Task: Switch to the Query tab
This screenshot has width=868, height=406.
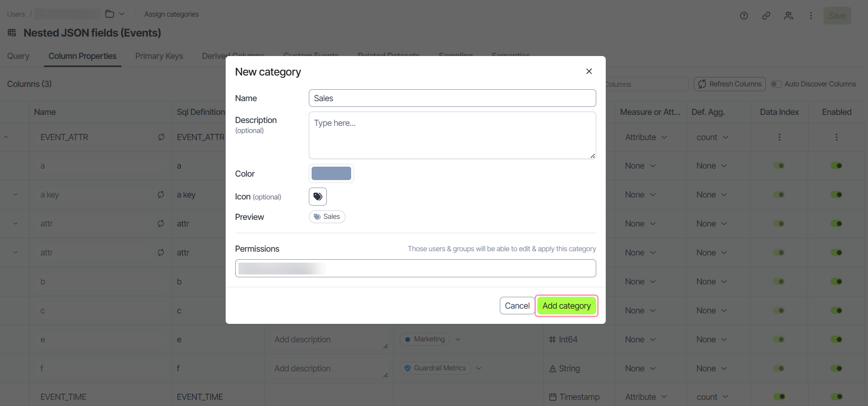Action: point(18,56)
